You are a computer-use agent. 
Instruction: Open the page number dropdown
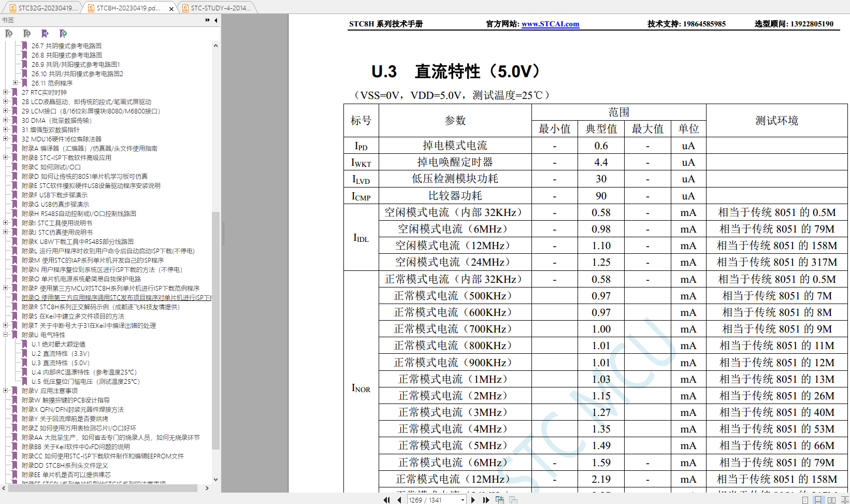[463, 500]
